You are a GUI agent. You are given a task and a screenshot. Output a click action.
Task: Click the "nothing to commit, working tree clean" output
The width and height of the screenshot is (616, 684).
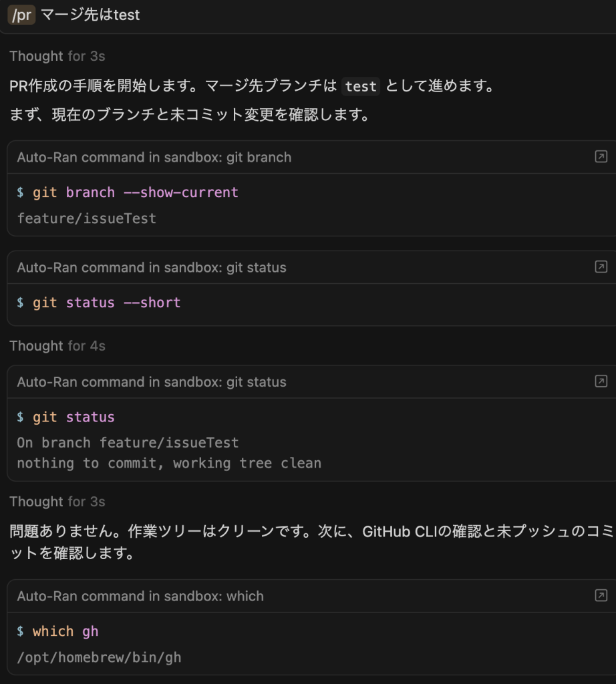(168, 463)
